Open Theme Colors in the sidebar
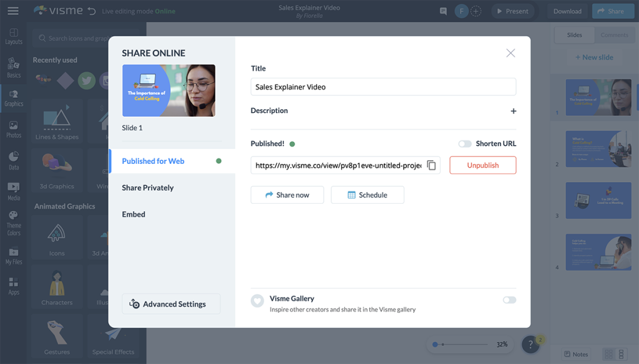The width and height of the screenshot is (639, 364). click(13, 223)
